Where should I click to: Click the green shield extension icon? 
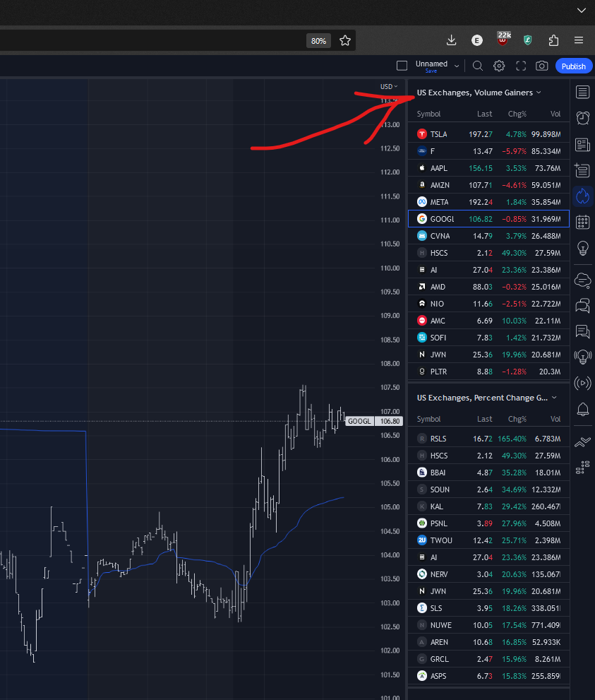[x=528, y=40]
